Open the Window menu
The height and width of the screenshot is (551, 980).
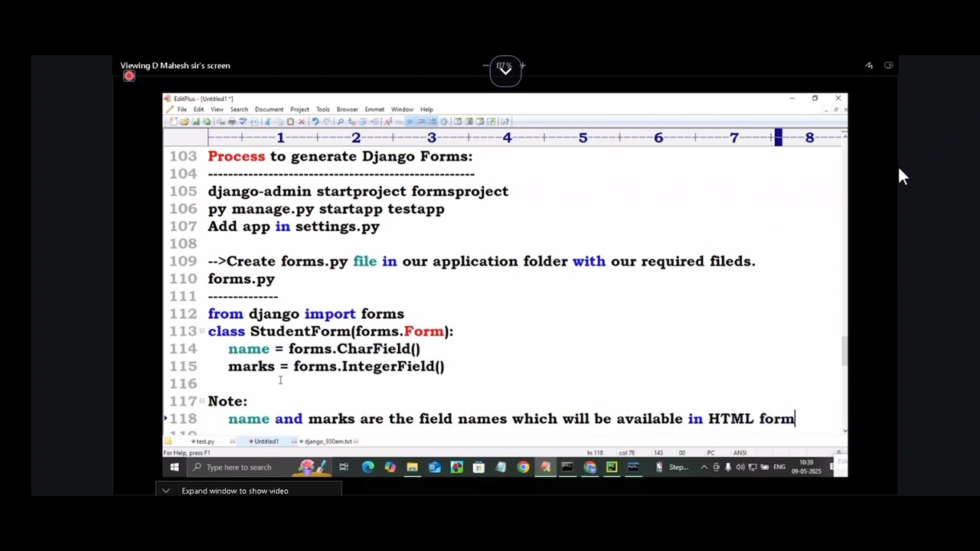pos(402,109)
